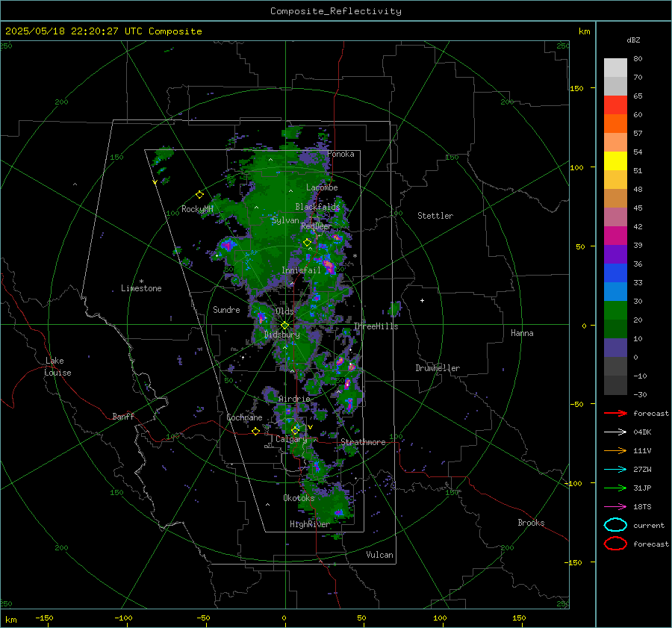Select the light gray 70-80 dBZ swatch
Image resolution: width=672 pixels, height=628 pixels.
point(615,68)
